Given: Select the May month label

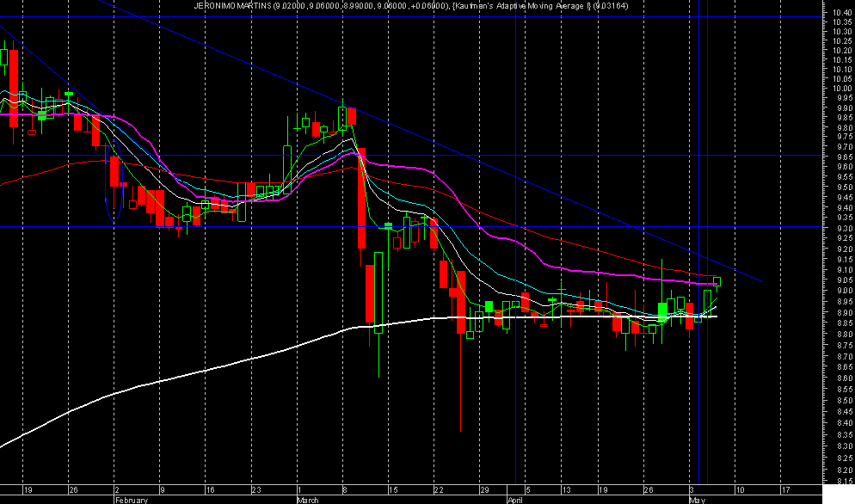Looking at the screenshot, I should [x=698, y=501].
